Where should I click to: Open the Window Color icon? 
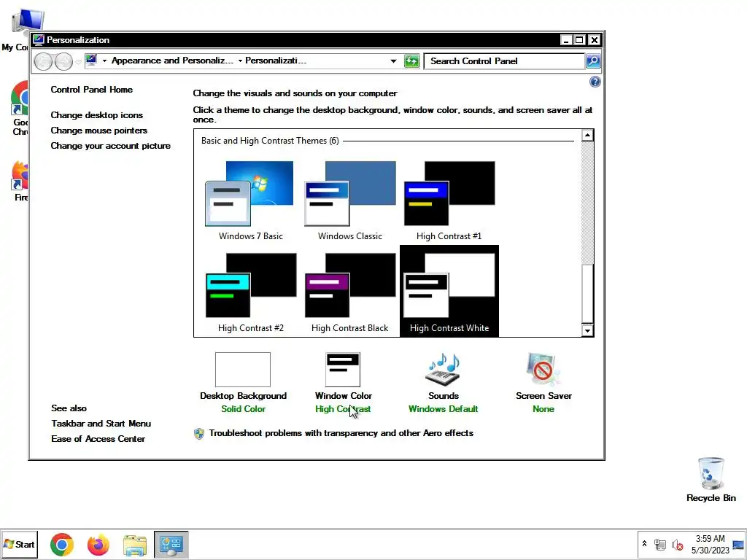pos(343,370)
